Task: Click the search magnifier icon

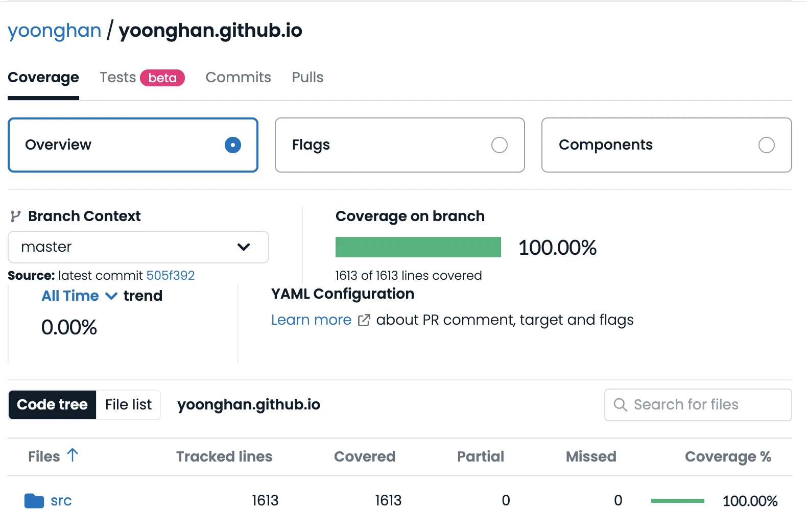Action: tap(620, 405)
